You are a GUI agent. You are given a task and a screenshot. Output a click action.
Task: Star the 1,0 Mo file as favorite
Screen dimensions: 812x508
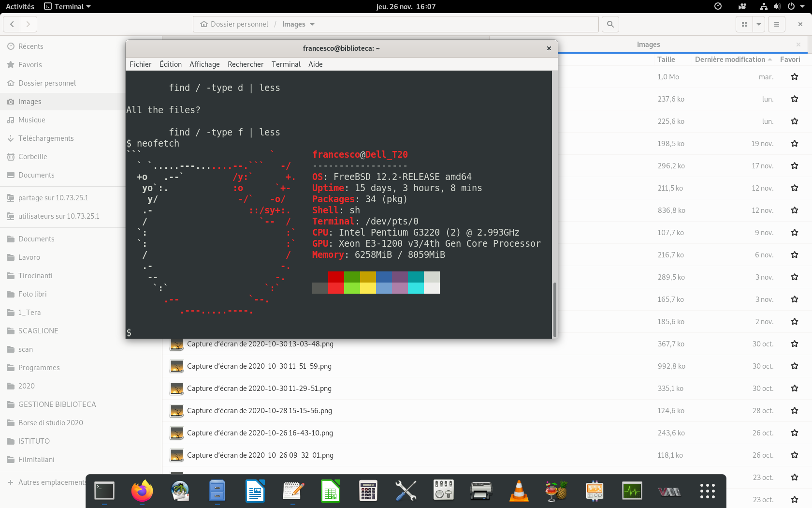pyautogui.click(x=795, y=77)
